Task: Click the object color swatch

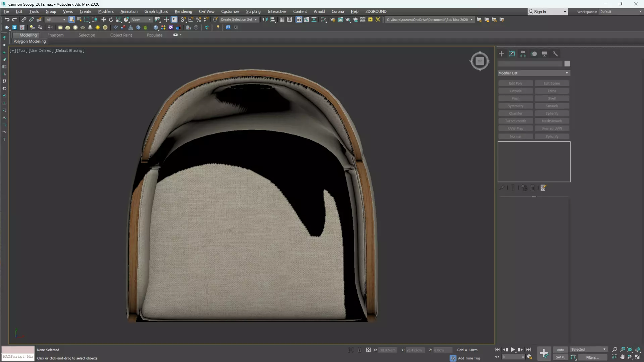Action: pyautogui.click(x=567, y=64)
